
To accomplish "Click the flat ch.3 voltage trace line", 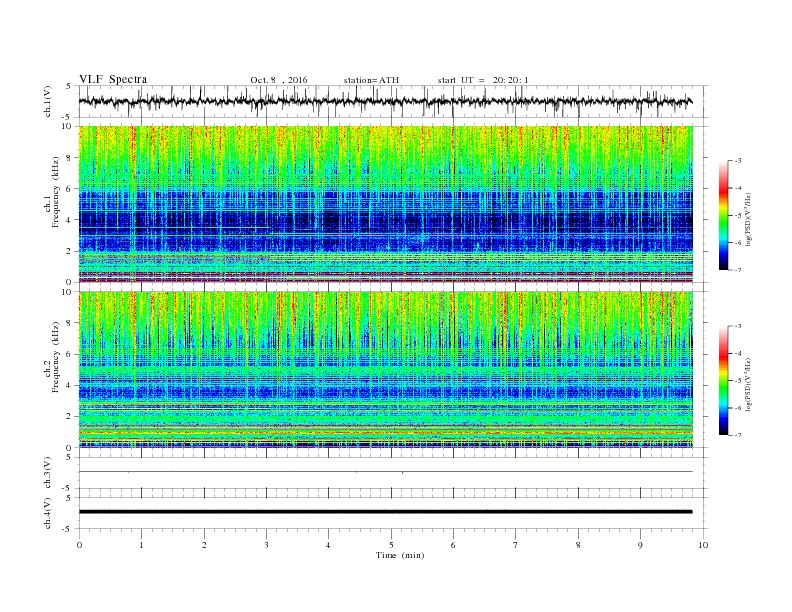I will click(385, 472).
